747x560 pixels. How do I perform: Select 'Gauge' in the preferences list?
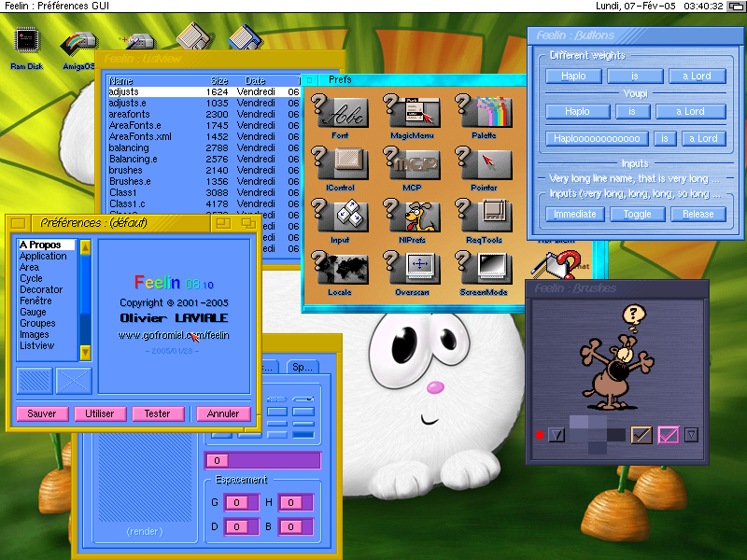tap(47, 312)
